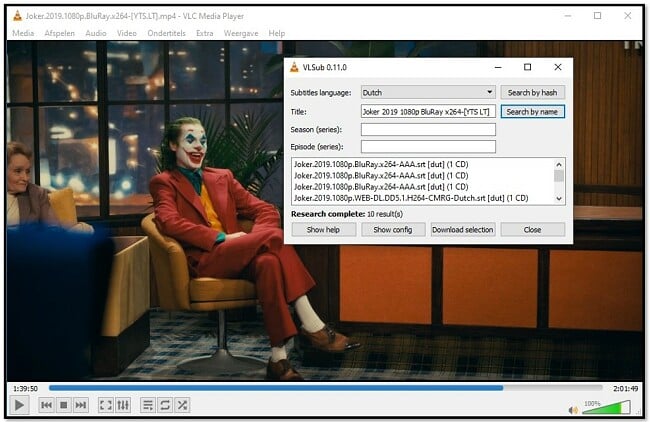Maximize the VLSub dialog

click(x=527, y=67)
